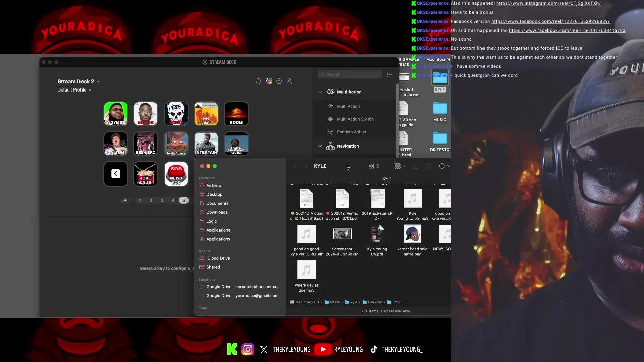Viewport: 644px width, 362px height.
Task: Select the 'ooo yeah' key
Action: click(x=206, y=114)
